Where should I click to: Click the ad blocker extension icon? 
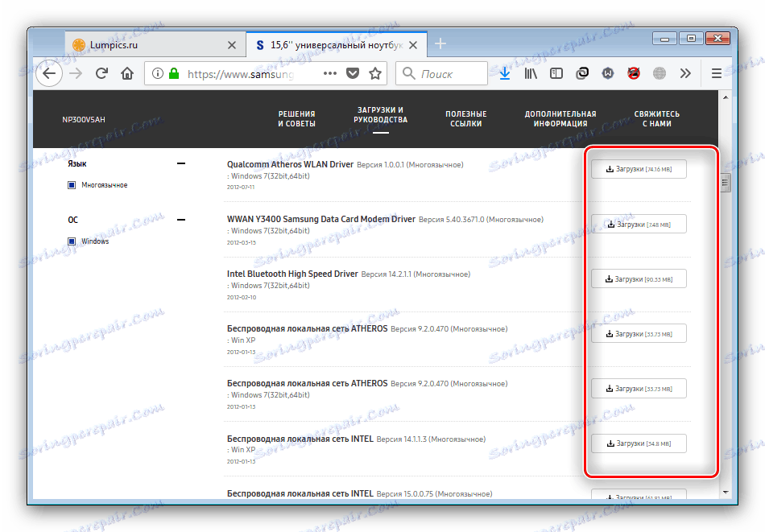[634, 72]
